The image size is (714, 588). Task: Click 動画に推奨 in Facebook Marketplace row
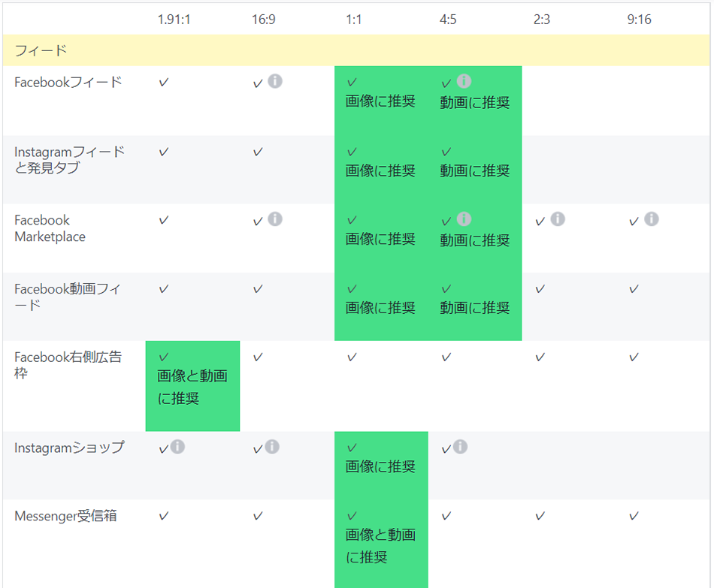474,240
